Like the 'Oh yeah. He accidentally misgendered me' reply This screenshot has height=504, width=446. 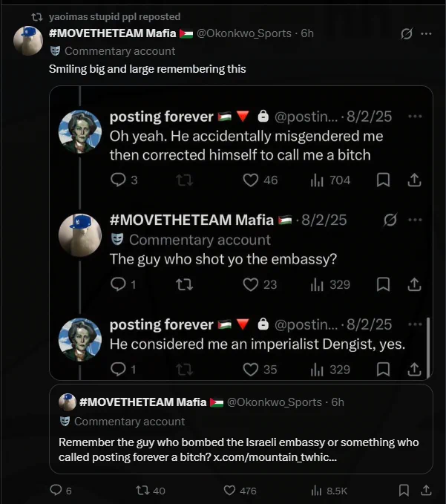point(251,180)
